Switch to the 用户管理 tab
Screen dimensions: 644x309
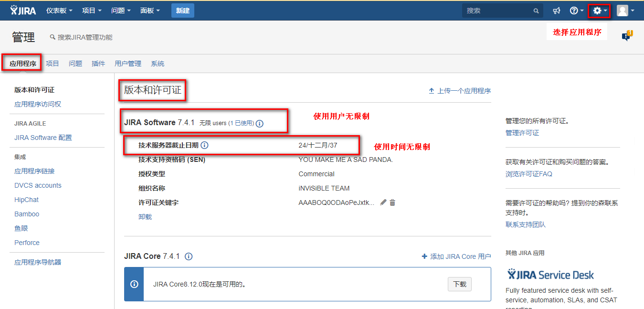point(128,64)
